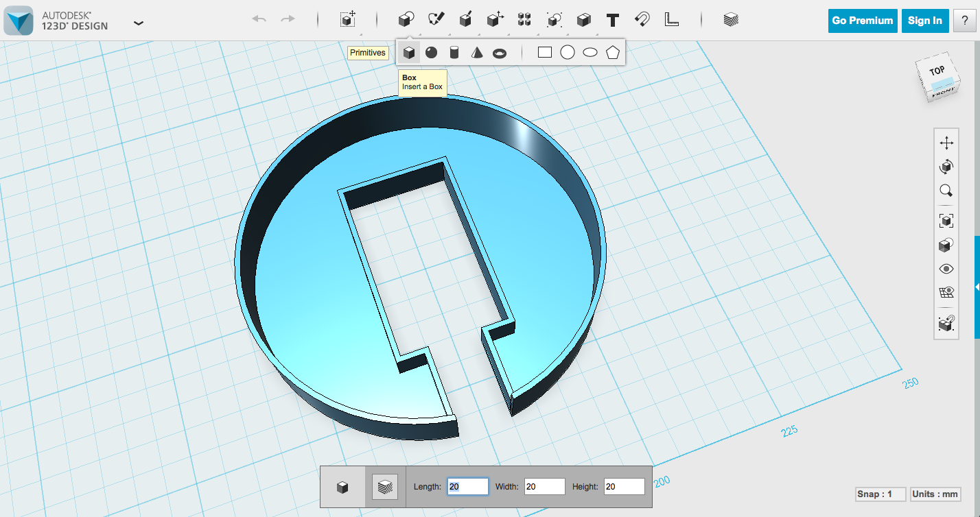The image size is (980, 517).
Task: Select the Sphere primitive
Action: 432,51
